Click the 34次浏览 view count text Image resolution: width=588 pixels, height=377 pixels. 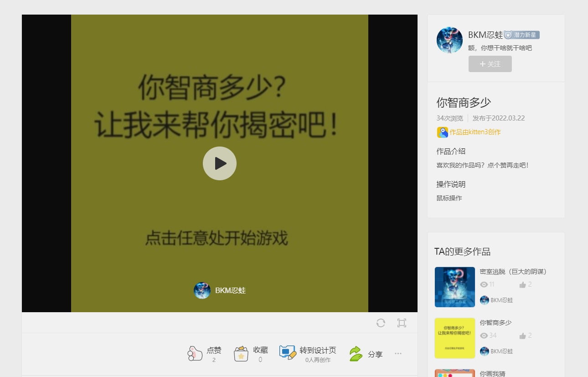[450, 118]
